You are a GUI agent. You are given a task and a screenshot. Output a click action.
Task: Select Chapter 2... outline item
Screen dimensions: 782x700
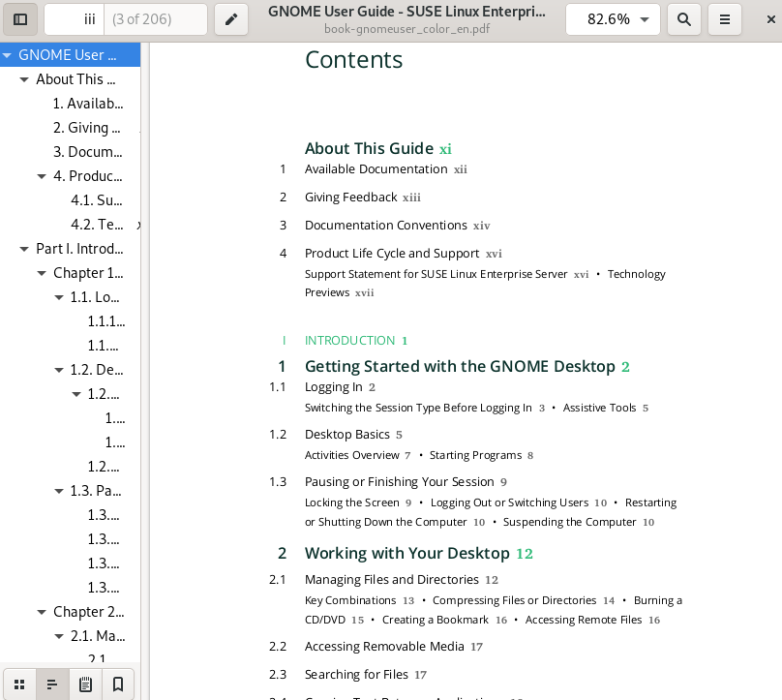pos(88,612)
